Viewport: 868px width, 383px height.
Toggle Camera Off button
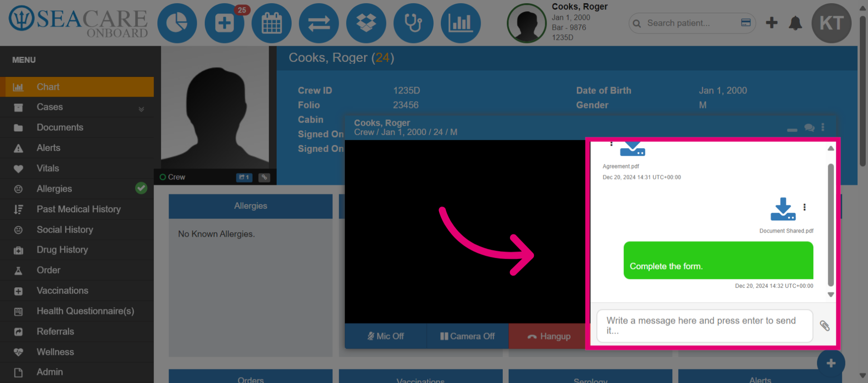point(467,336)
